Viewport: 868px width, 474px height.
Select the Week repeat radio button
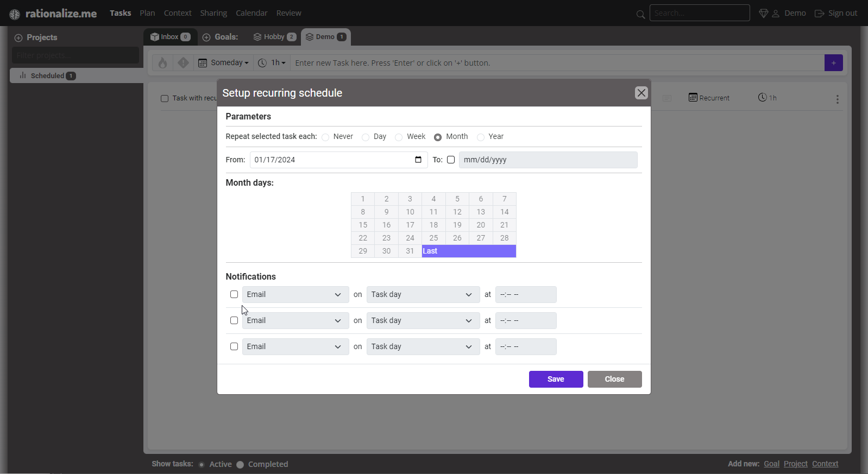click(x=399, y=137)
